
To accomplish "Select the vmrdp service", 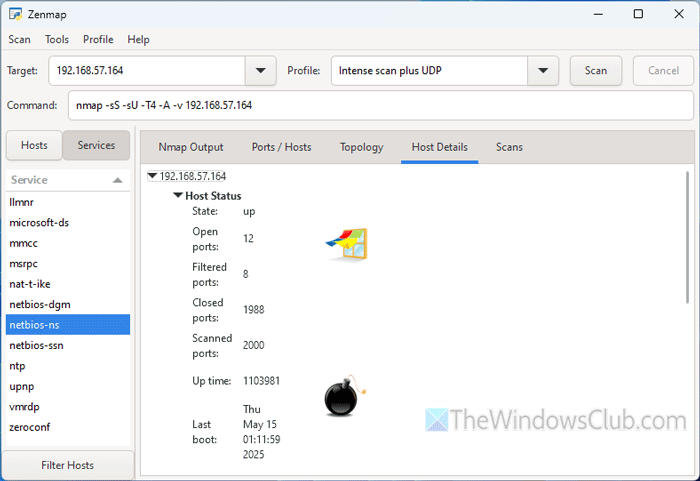I will pyautogui.click(x=68, y=407).
